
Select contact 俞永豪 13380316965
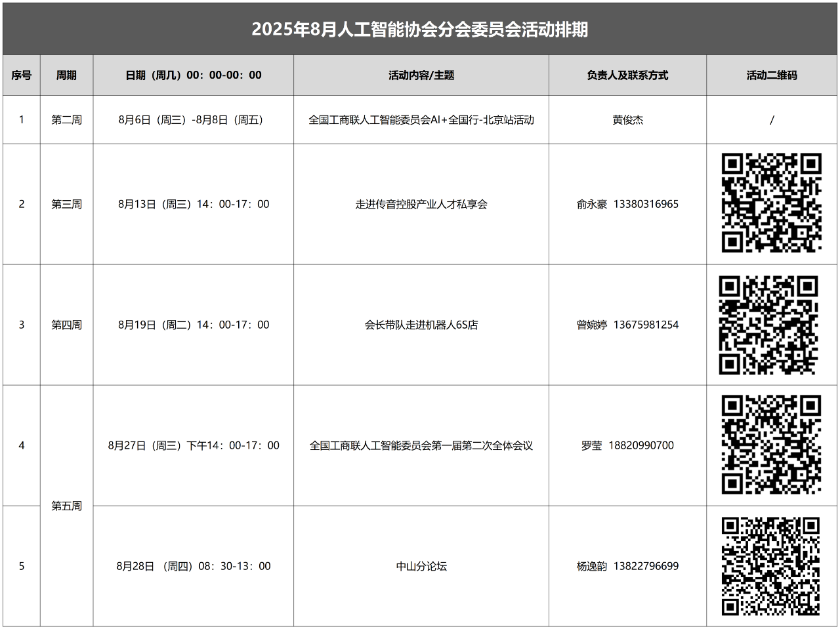coord(627,204)
